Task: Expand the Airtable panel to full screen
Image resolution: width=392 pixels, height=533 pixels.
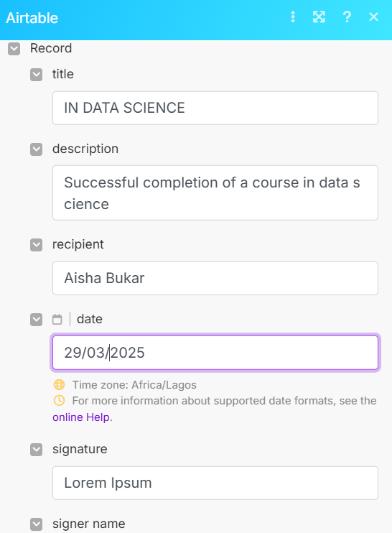Action: pos(319,17)
